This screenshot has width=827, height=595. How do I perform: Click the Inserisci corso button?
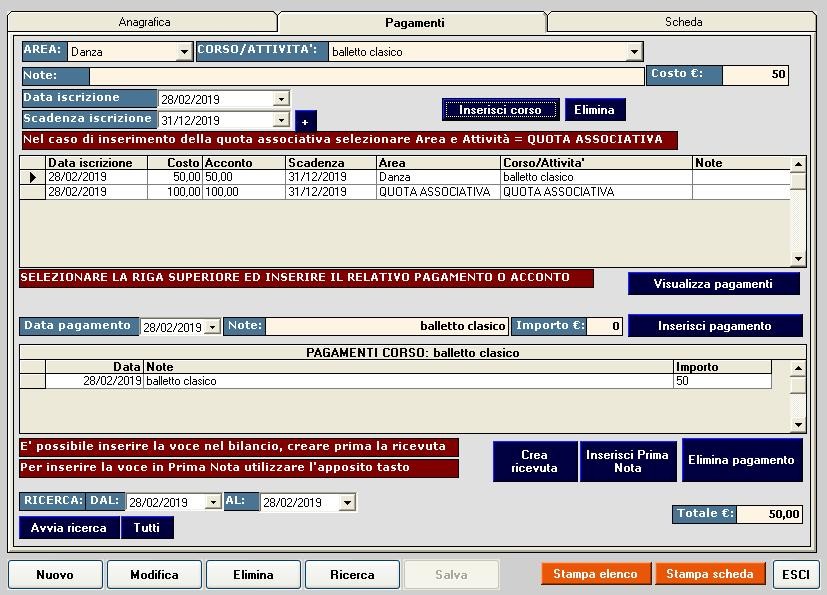point(500,110)
